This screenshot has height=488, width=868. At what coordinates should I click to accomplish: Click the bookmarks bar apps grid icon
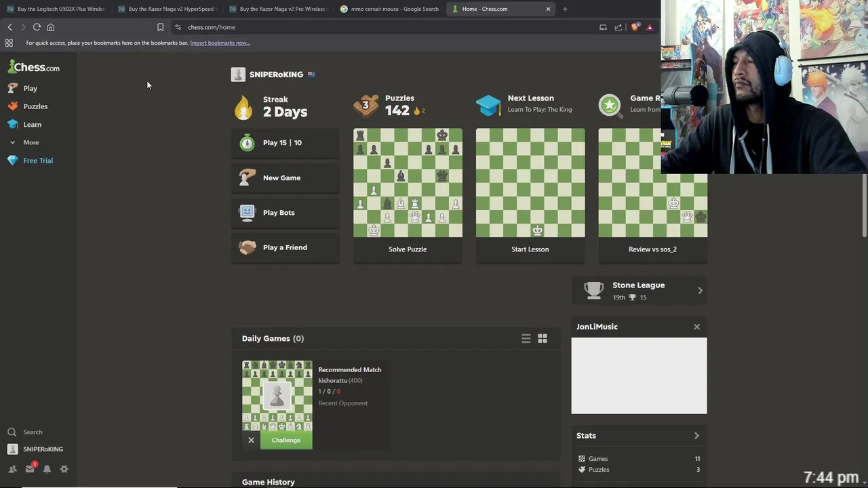tap(9, 43)
